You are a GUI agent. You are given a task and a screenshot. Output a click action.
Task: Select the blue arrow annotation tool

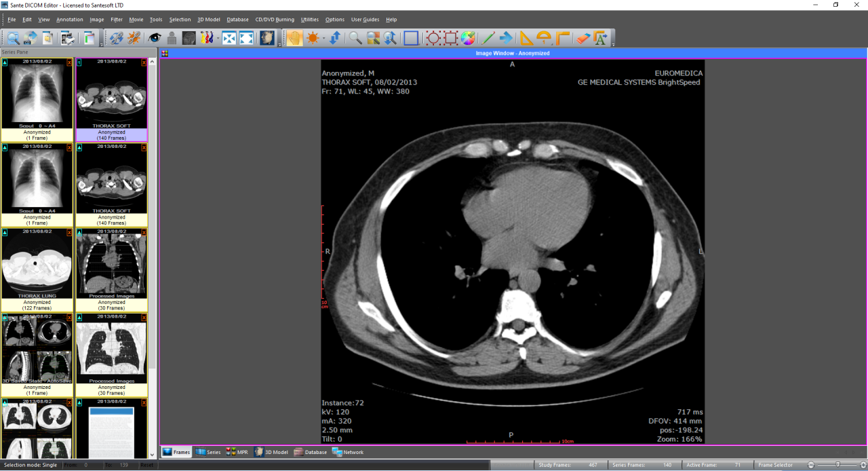point(506,38)
